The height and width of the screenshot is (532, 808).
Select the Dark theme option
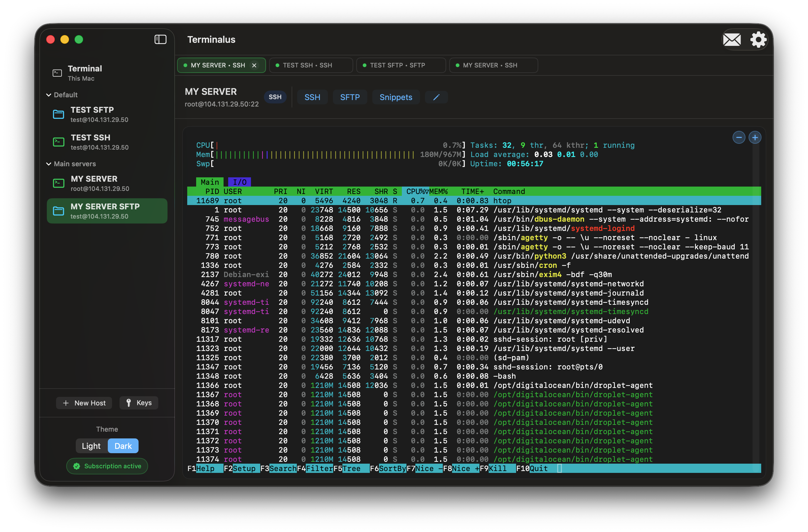123,446
